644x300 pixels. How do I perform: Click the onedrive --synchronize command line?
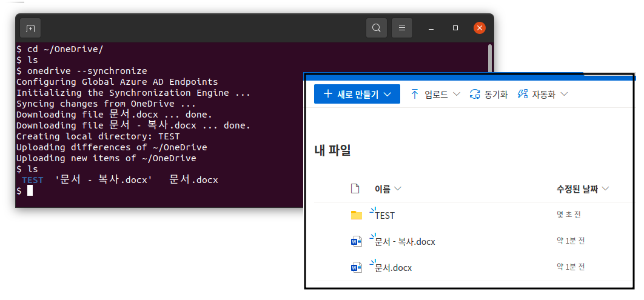click(81, 71)
